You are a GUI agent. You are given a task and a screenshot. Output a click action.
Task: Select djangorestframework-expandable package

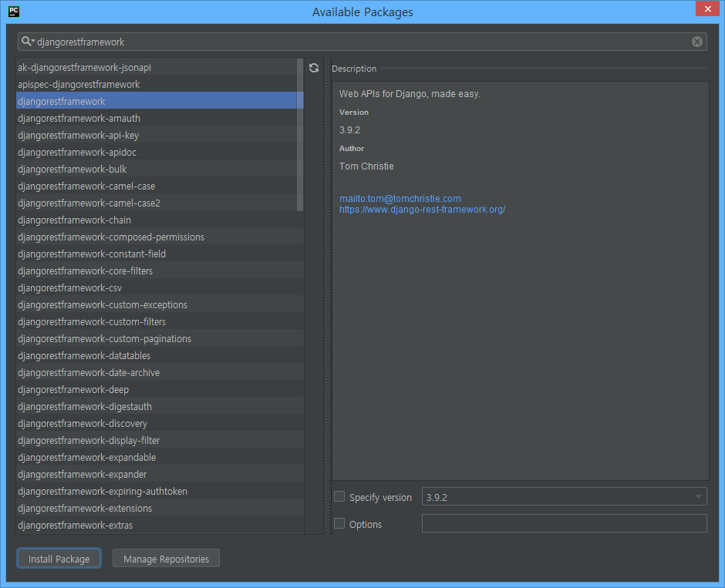click(160, 457)
